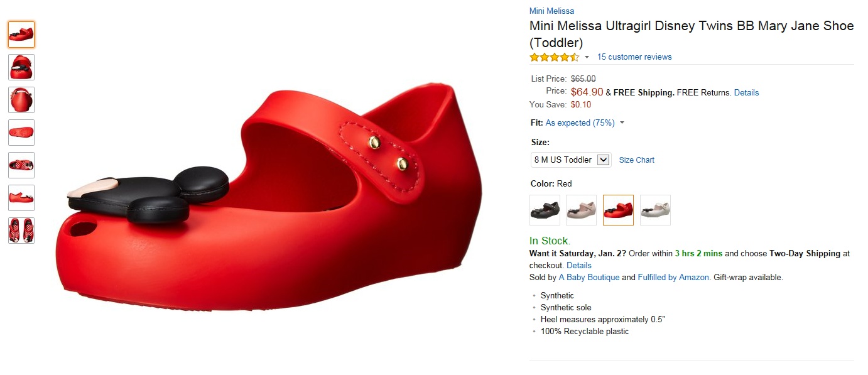Viewport: 868px width, 375px height.
Task: Select the black shoe color swatch
Action: [545, 210]
